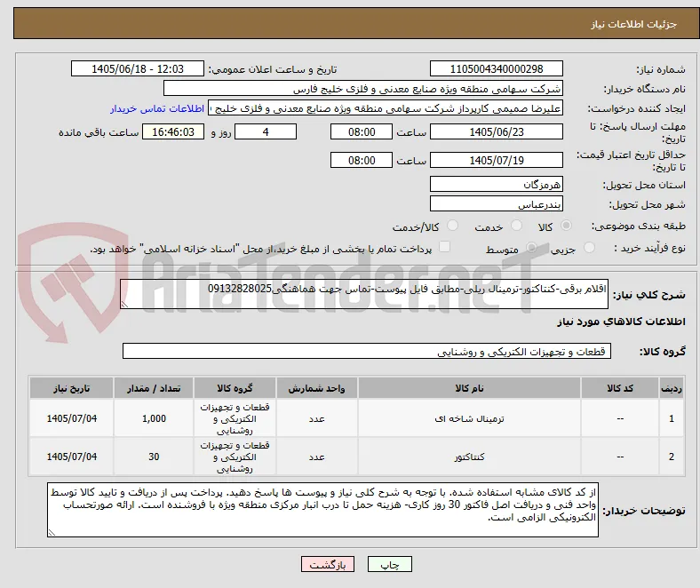Click the request creator name field
This screenshot has width=700, height=588.
click(386, 108)
